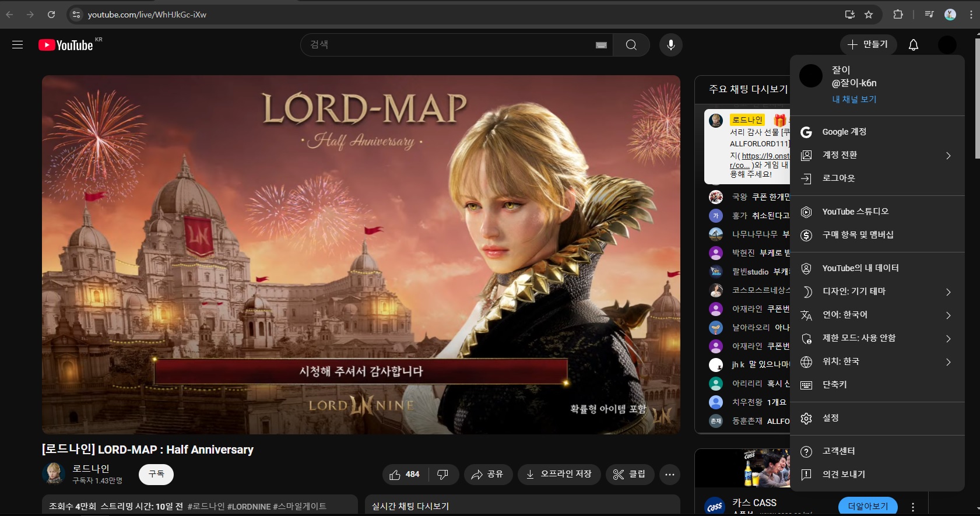Screen dimensions: 980x516
Task: Click the 만들기 create button
Action: tap(867, 45)
